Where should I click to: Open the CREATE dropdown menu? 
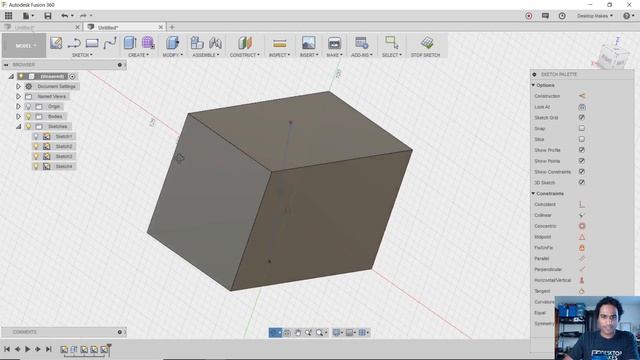(138, 55)
